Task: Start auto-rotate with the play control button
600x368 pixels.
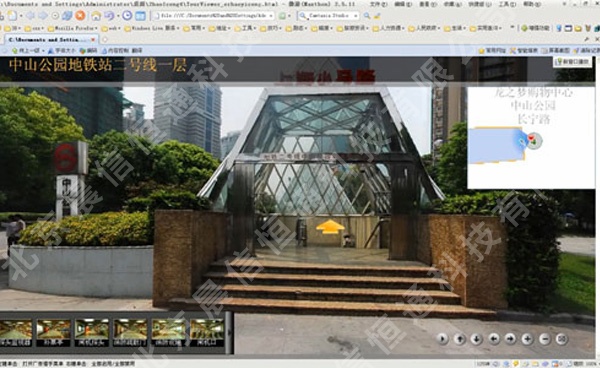Action: pos(443,339)
